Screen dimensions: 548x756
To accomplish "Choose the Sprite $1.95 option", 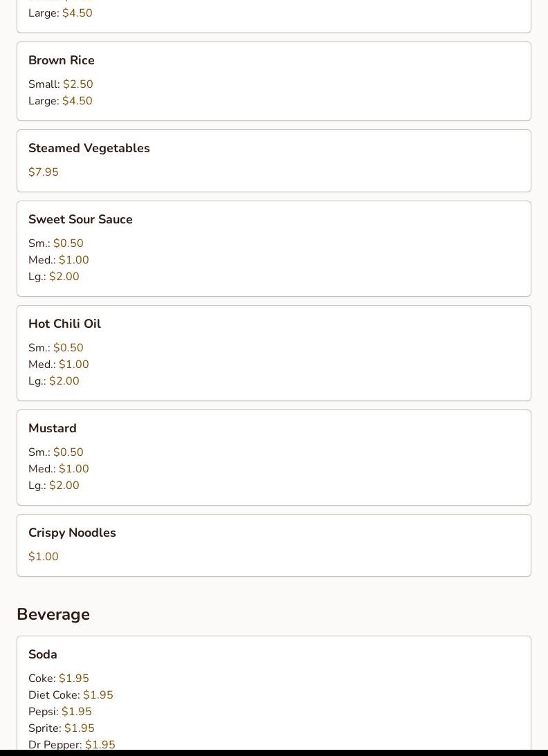I will [x=62, y=728].
